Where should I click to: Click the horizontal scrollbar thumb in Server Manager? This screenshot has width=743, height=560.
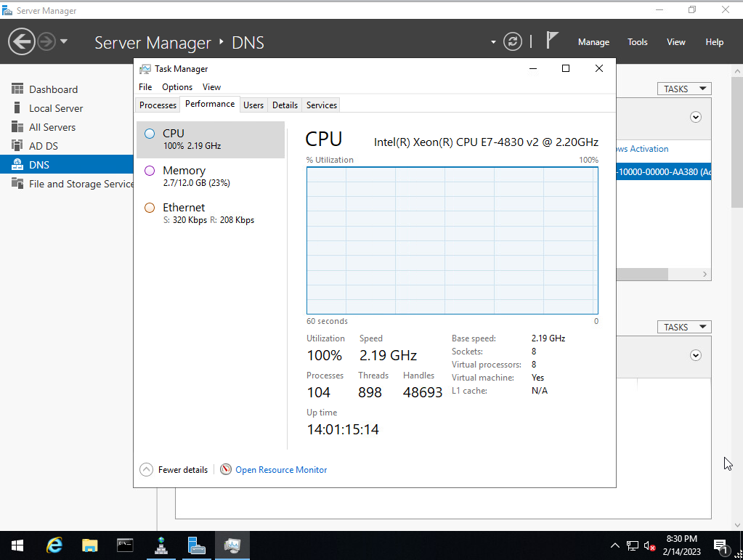coord(642,275)
